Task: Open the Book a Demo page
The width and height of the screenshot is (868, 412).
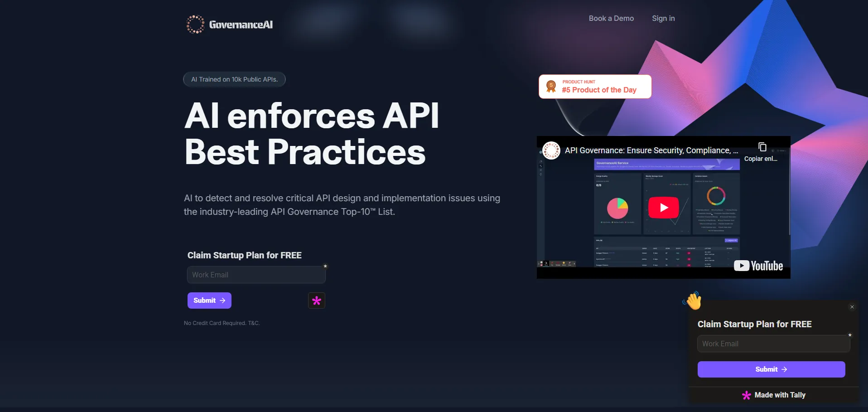Action: click(x=611, y=19)
